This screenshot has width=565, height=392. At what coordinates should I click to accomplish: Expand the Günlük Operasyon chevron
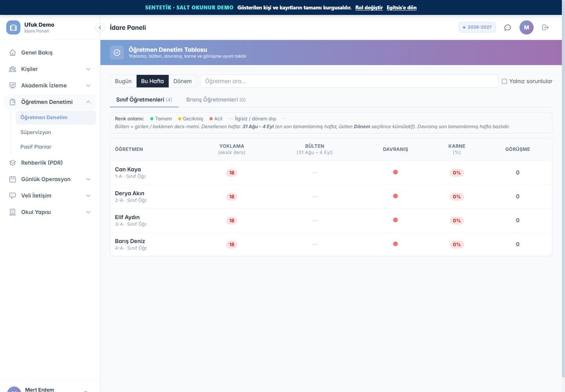pyautogui.click(x=88, y=179)
